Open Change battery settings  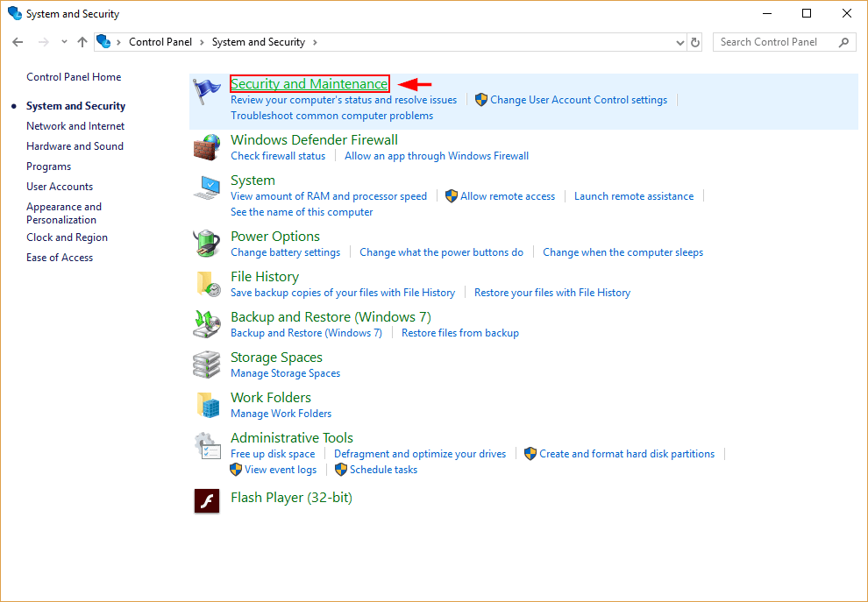click(286, 252)
